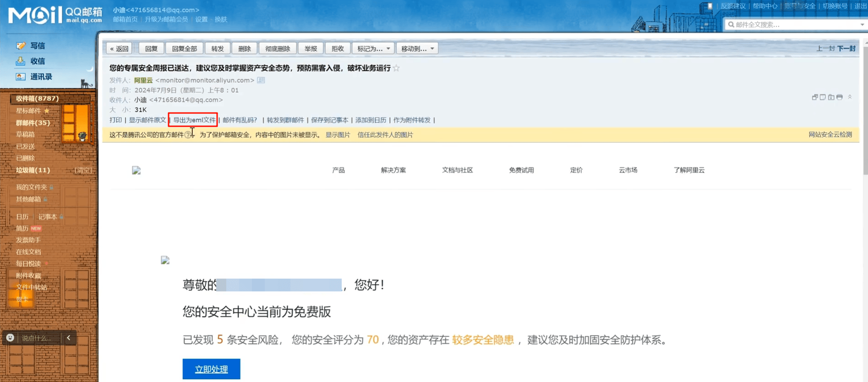The height and width of the screenshot is (382, 868).
Task: Click the smiley face icon
Action: point(10,338)
